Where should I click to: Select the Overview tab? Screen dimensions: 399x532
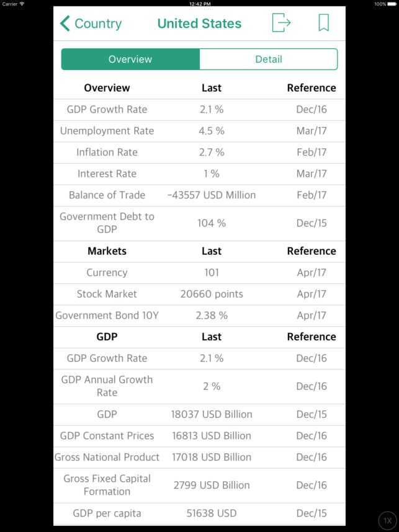coord(130,59)
